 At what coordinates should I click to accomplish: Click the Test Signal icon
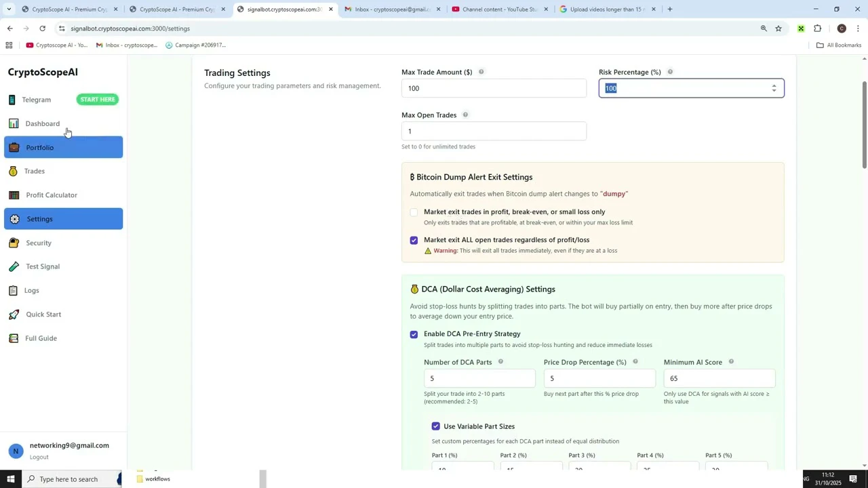coord(14,266)
